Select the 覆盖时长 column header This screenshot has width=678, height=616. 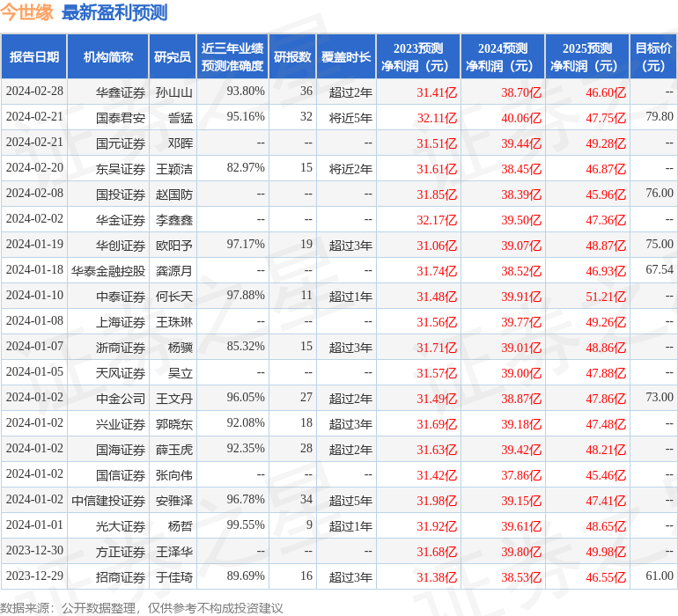point(346,56)
